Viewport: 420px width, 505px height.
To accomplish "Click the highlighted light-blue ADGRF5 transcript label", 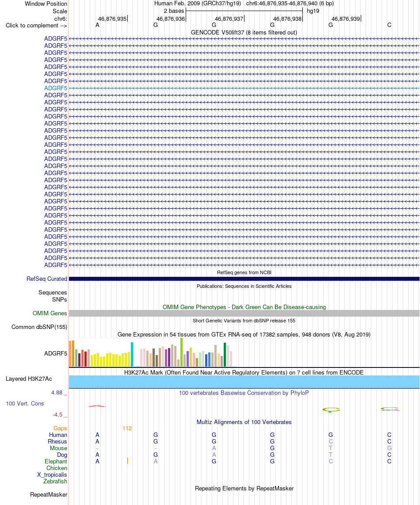I will pyautogui.click(x=56, y=88).
